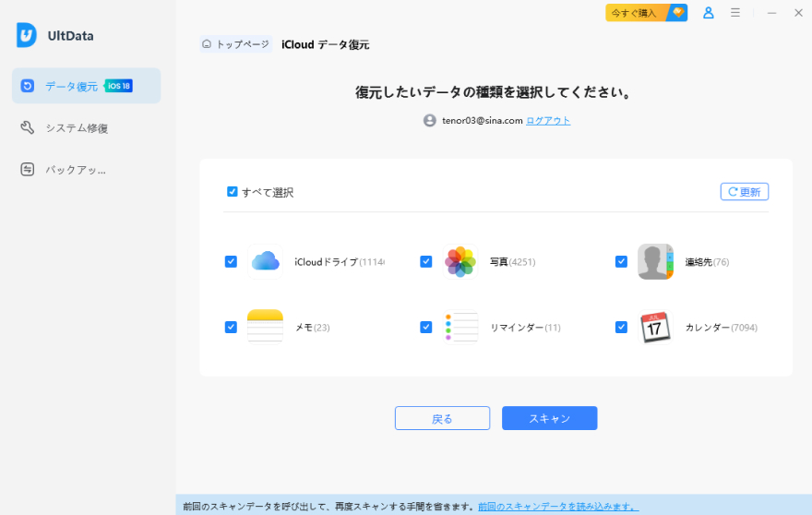Open account profile icon

[x=709, y=13]
